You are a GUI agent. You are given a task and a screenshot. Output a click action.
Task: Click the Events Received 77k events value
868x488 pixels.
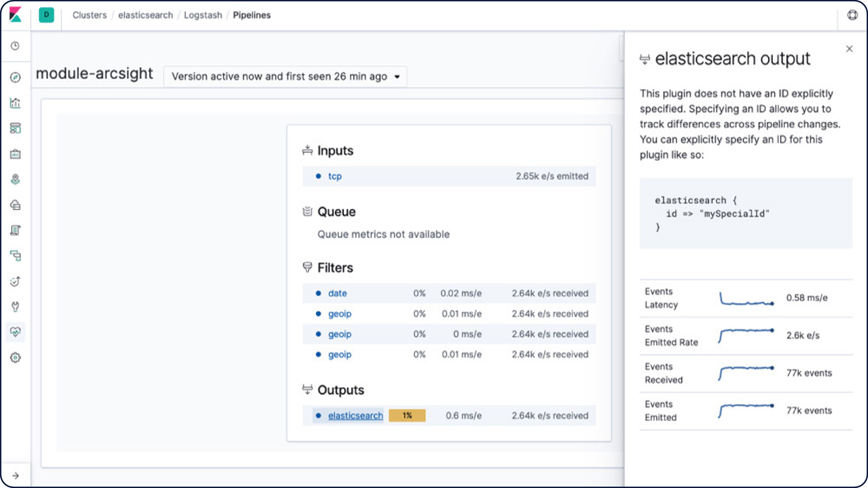809,373
